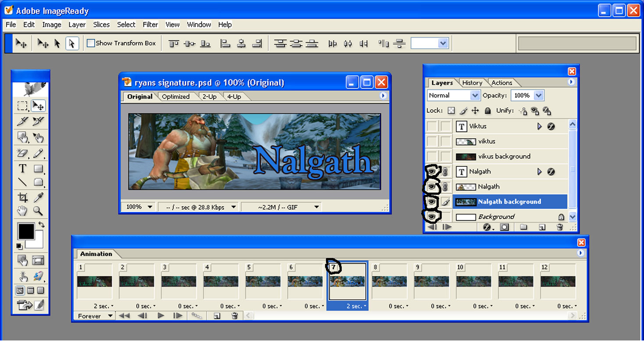Select the foreground black color swatch
Image resolution: width=644 pixels, height=351 pixels.
tap(26, 231)
